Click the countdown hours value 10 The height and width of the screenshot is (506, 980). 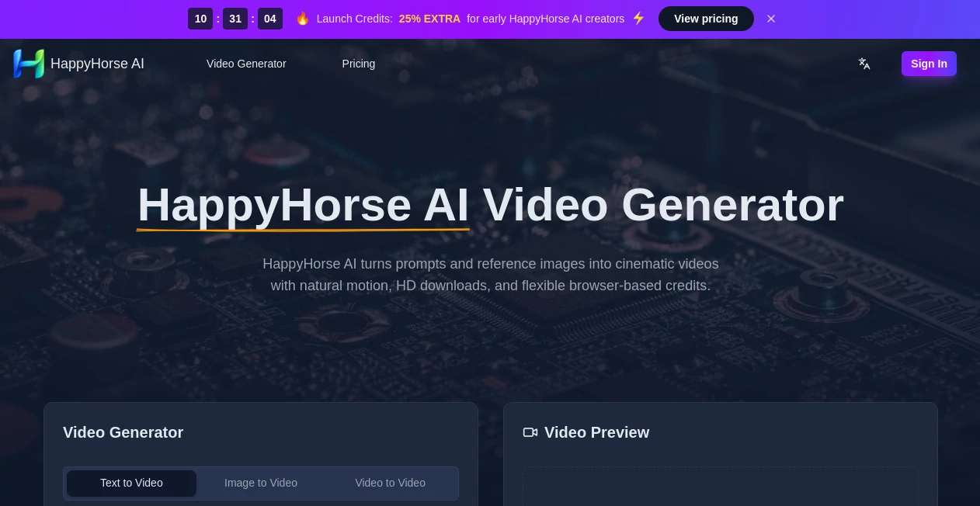(200, 19)
